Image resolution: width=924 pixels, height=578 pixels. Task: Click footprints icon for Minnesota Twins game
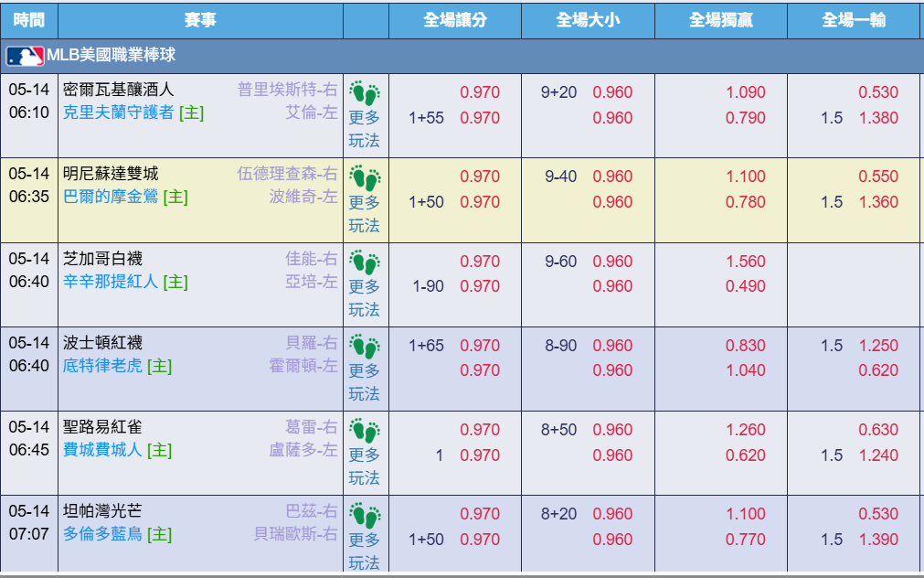pyautogui.click(x=364, y=177)
